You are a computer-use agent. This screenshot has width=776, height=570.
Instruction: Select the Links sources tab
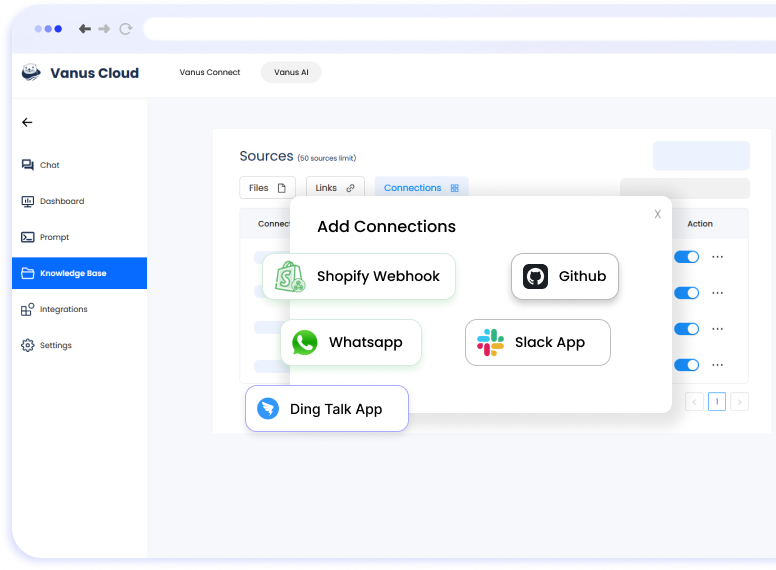click(335, 188)
